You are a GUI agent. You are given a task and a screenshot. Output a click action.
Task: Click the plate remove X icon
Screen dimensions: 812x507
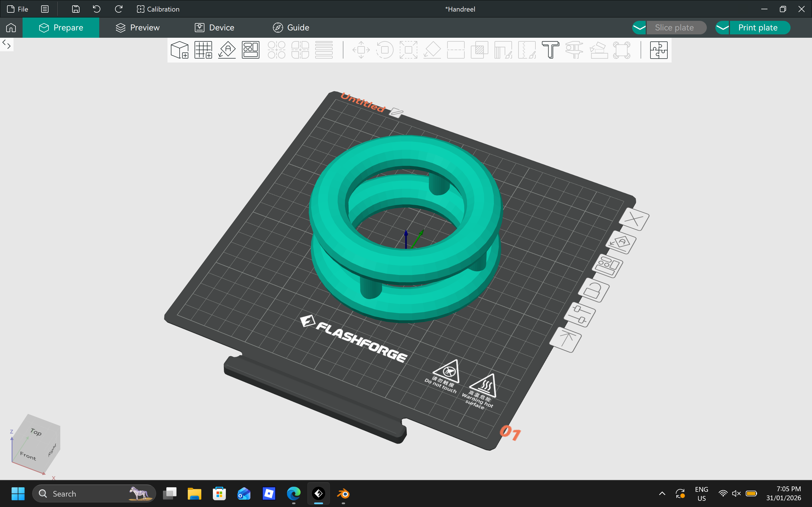point(634,219)
